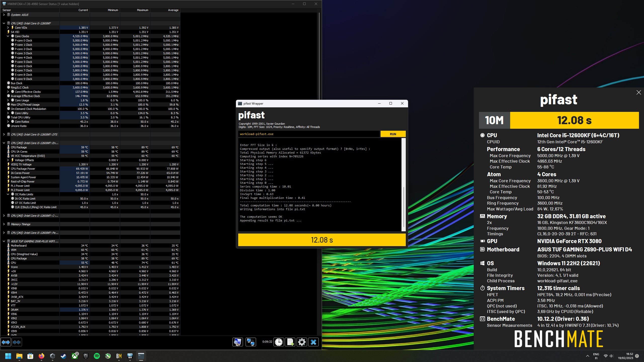Show hidden system tray icons chevron
The width and height of the screenshot is (644, 362).
click(x=588, y=356)
